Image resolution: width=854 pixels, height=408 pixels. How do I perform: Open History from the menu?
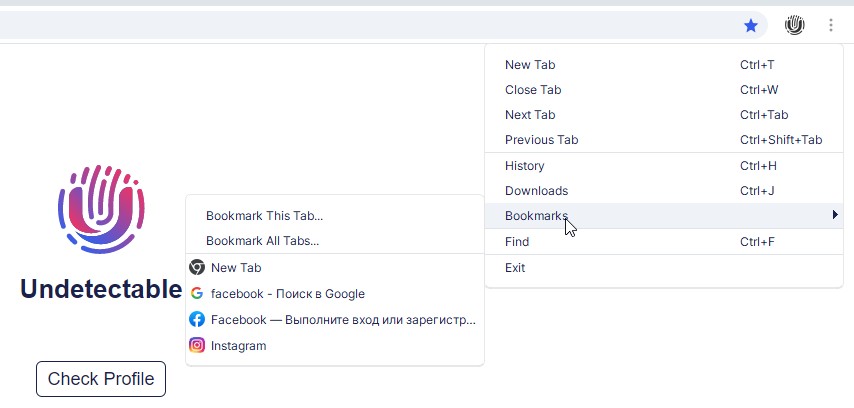[525, 166]
